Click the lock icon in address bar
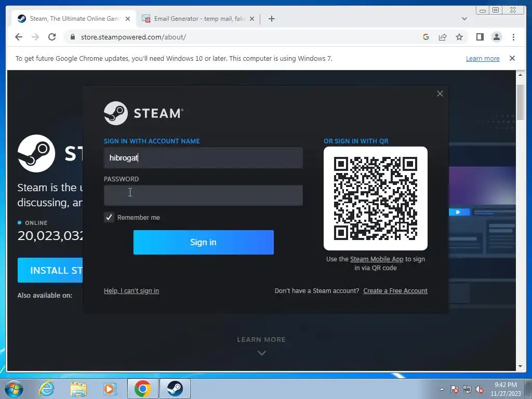The image size is (532, 399). click(73, 37)
